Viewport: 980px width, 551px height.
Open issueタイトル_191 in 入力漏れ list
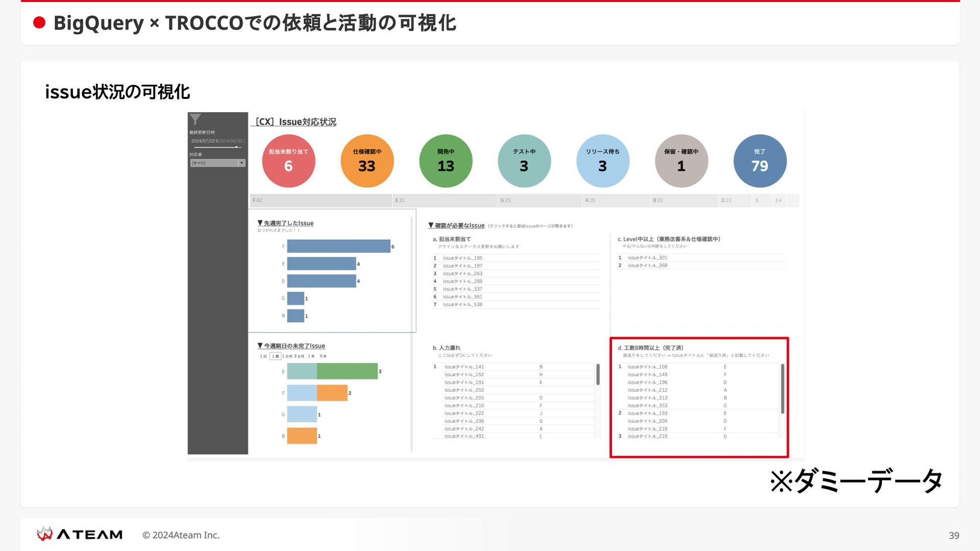coord(464,382)
